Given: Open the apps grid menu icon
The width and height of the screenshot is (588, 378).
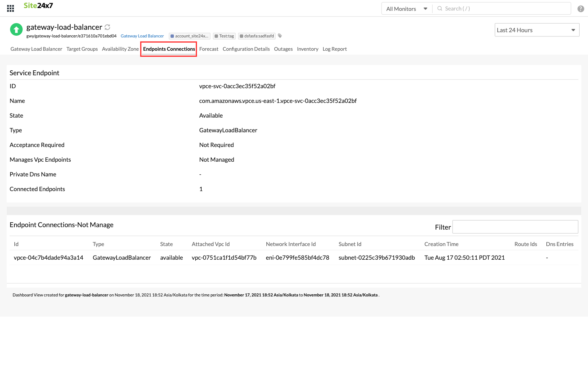Looking at the screenshot, I should pos(10,8).
